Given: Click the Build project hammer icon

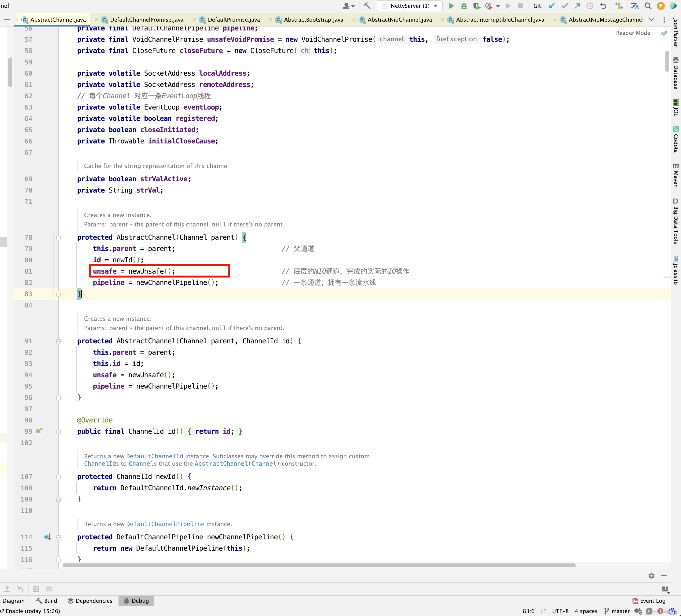Looking at the screenshot, I should (x=367, y=6).
